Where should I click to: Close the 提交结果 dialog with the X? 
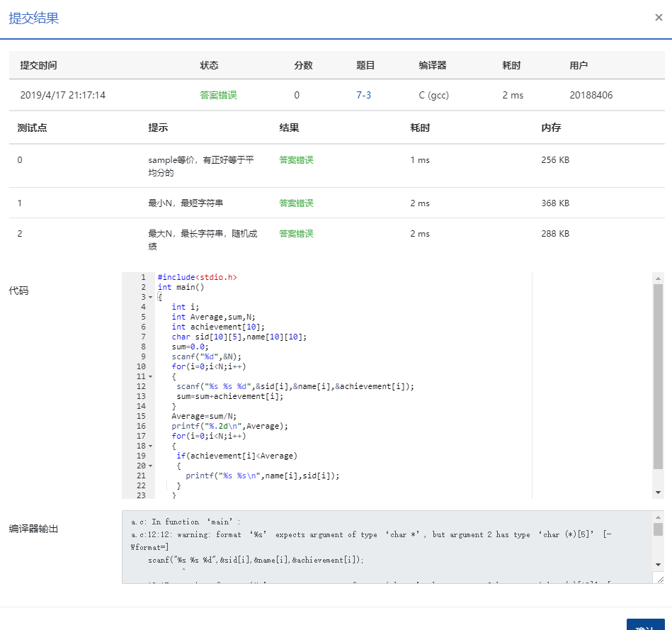[x=659, y=18]
